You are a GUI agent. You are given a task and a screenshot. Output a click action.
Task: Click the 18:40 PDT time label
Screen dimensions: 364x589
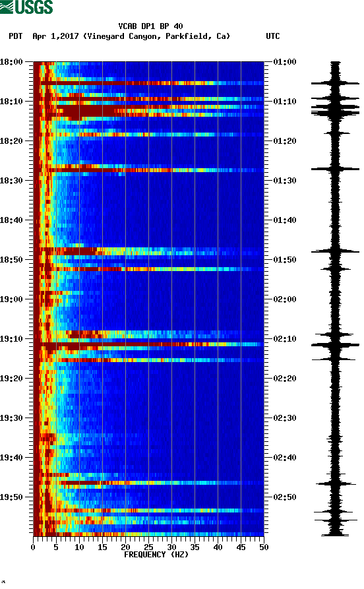pos(11,220)
